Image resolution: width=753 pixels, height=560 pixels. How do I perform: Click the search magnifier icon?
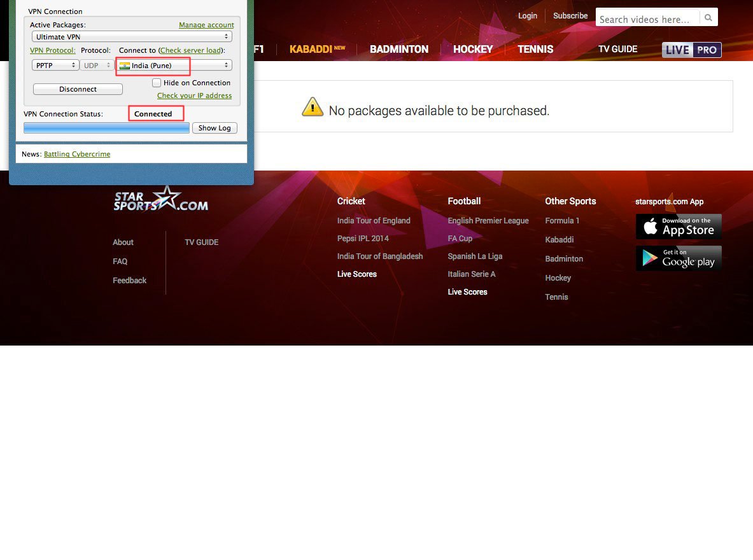point(708,18)
